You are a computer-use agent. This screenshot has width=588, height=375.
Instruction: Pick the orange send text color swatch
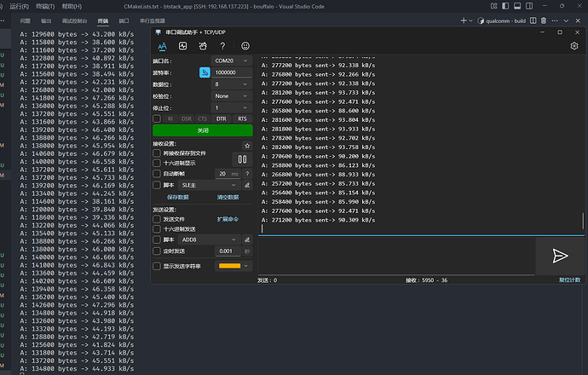tap(229, 266)
